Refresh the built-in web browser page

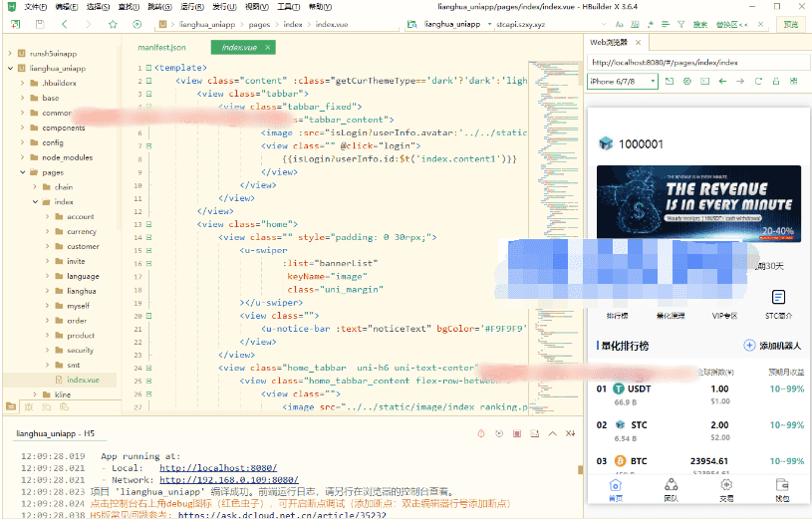point(758,82)
